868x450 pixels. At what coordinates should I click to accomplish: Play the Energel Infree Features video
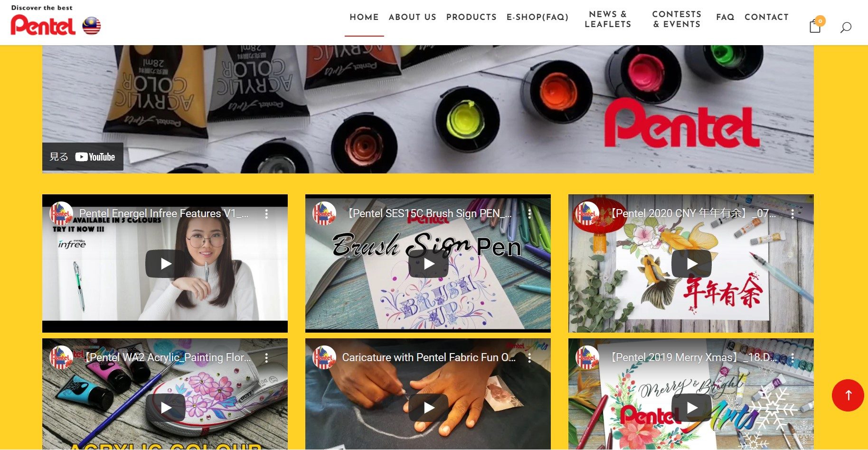click(x=165, y=264)
